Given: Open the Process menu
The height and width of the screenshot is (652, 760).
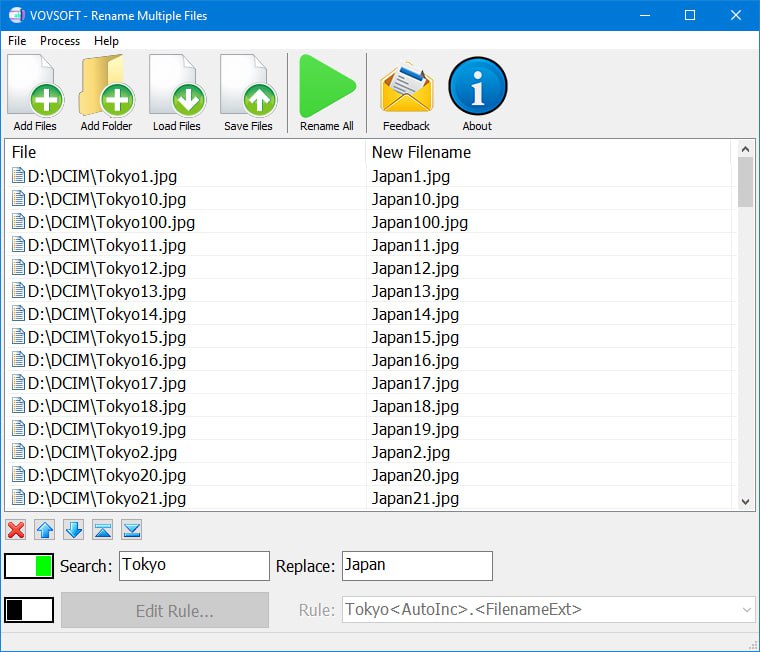Looking at the screenshot, I should click(60, 41).
